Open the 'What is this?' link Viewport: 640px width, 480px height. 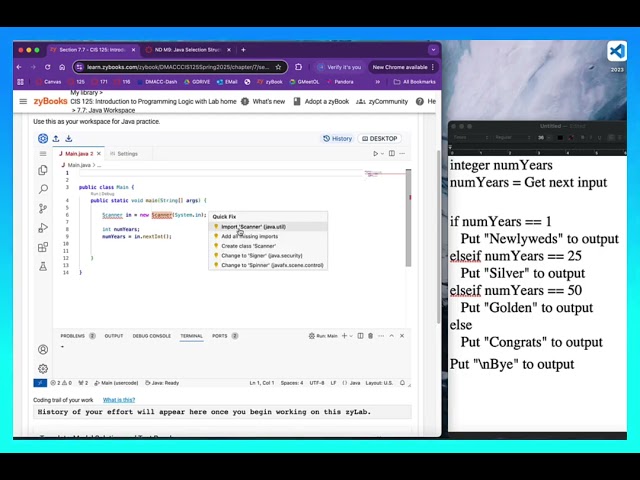click(119, 400)
